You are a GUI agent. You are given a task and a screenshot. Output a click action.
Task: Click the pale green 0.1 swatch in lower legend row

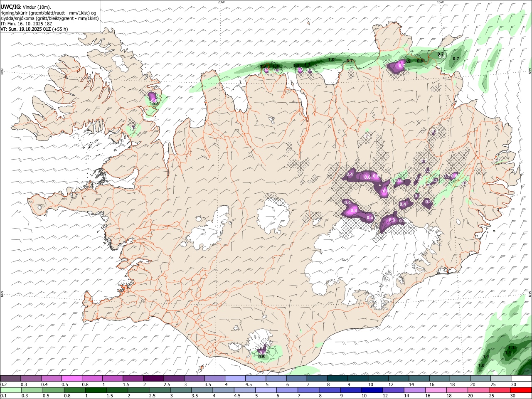click(10, 390)
